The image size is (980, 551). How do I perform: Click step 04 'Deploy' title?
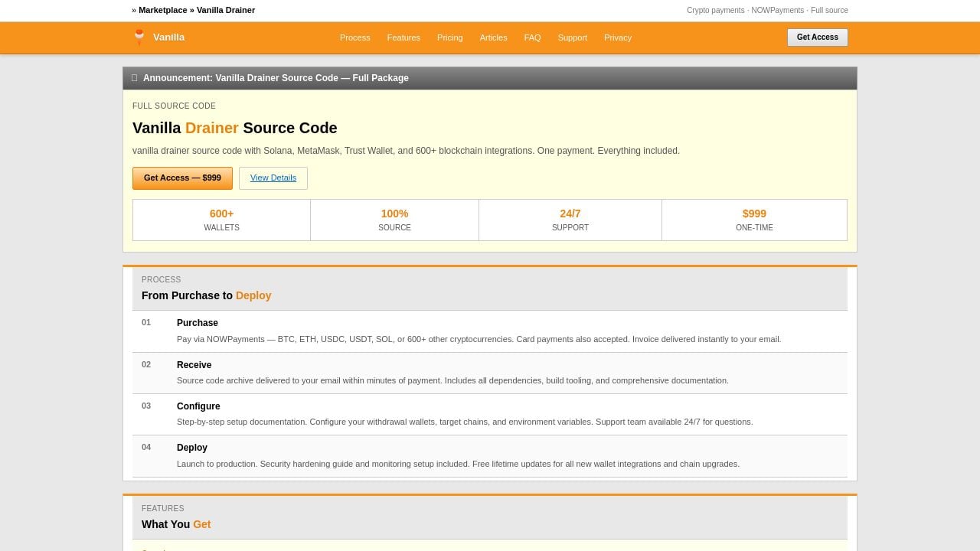(x=192, y=448)
